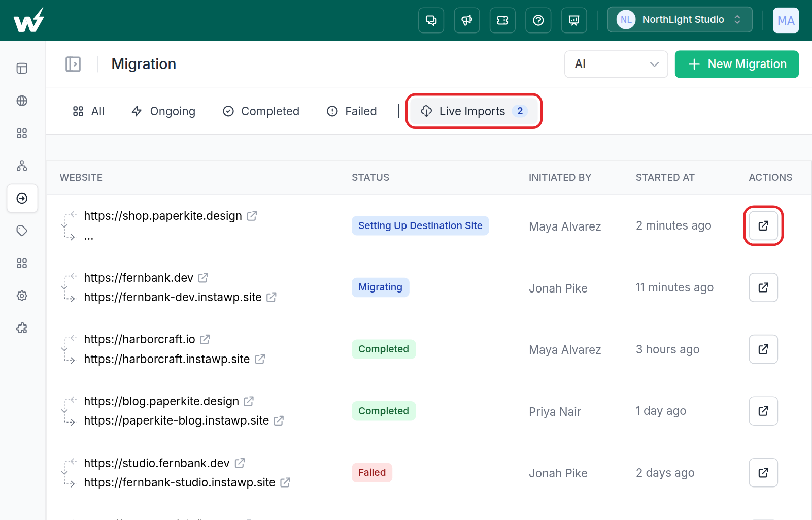Image resolution: width=812 pixels, height=520 pixels.
Task: Expand the NorthLight Studio workspace switcher
Action: pos(680,20)
